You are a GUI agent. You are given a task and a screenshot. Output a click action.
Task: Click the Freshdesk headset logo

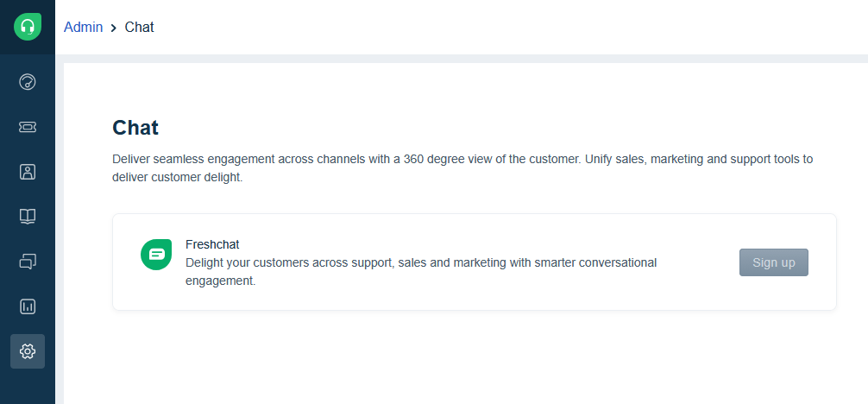28,27
